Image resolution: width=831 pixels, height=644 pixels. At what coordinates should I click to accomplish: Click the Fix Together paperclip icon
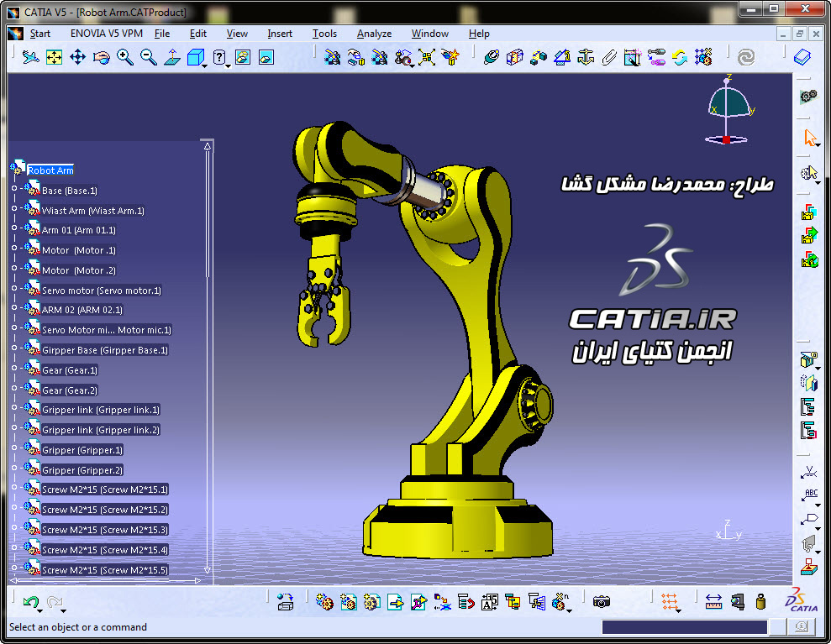[609, 56]
